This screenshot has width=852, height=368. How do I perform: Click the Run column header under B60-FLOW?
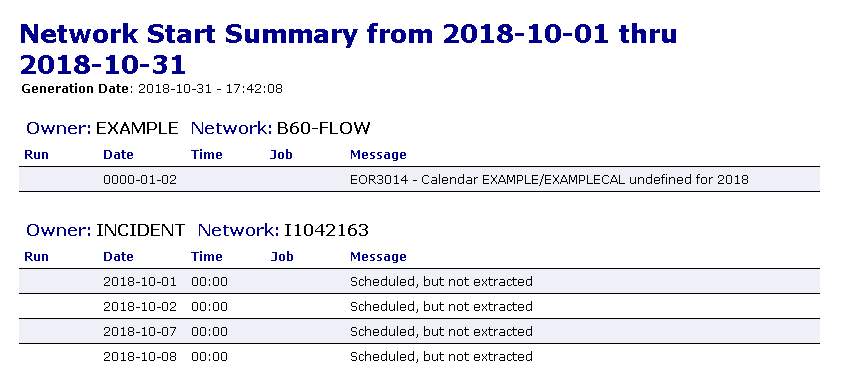36,154
